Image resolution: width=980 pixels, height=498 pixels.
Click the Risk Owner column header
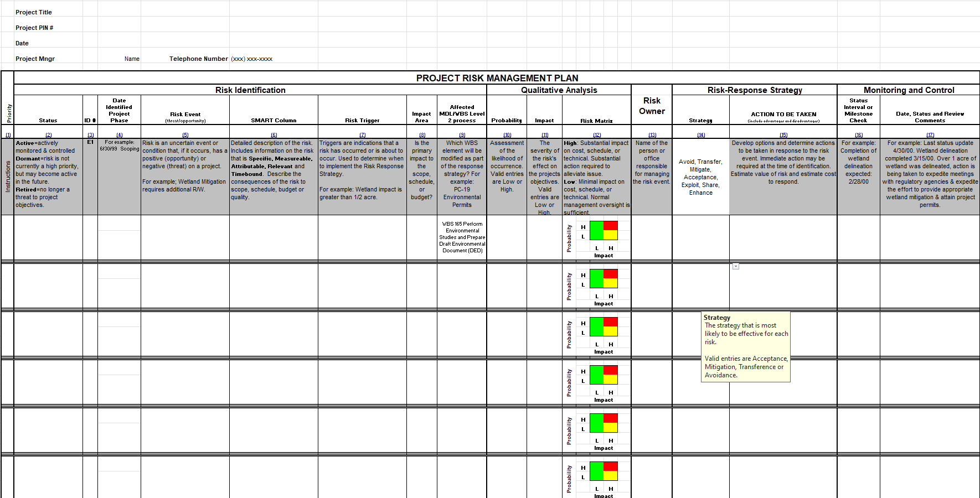click(652, 106)
